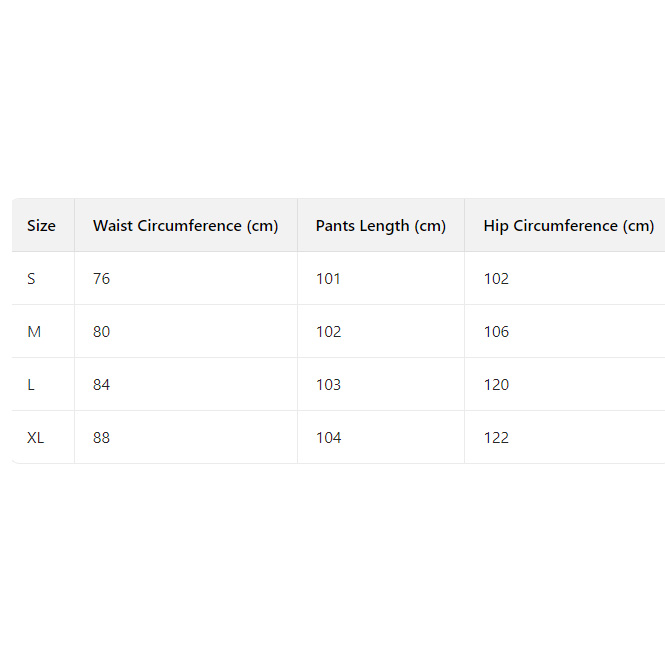Click waist value 80 for size M

[101, 332]
